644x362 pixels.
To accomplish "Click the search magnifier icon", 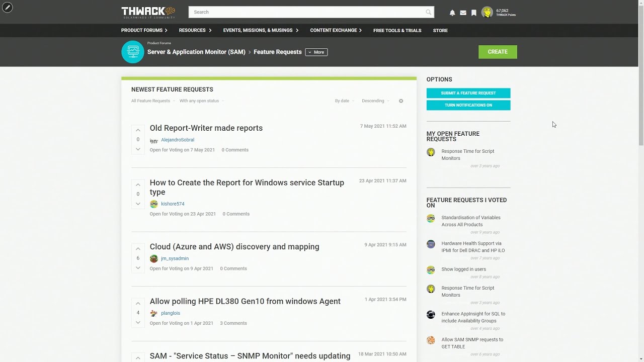I will coord(428,12).
